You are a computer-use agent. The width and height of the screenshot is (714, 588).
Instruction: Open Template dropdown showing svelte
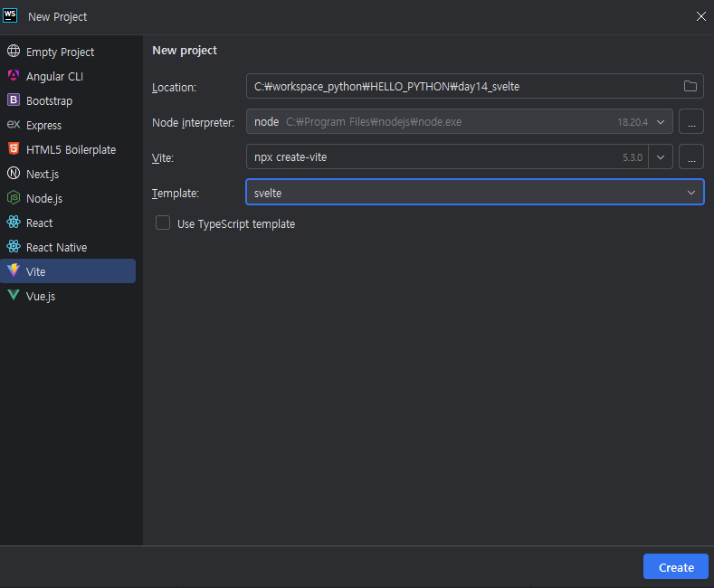click(x=475, y=192)
